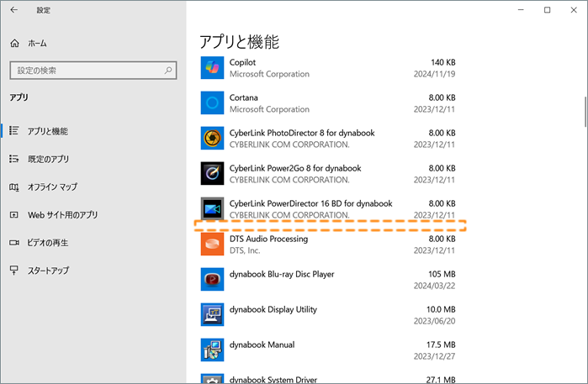The height and width of the screenshot is (384, 588).
Task: Click Copilot's 140 KB size value
Action: click(442, 62)
